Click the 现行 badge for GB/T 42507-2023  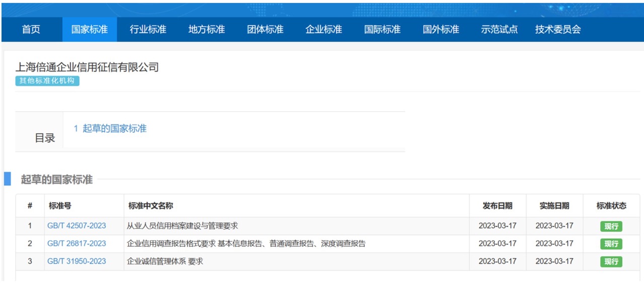tap(611, 226)
